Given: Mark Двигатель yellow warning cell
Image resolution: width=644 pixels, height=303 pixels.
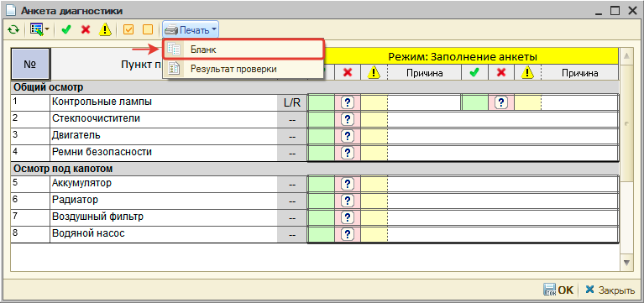Looking at the screenshot, I should coord(374,136).
